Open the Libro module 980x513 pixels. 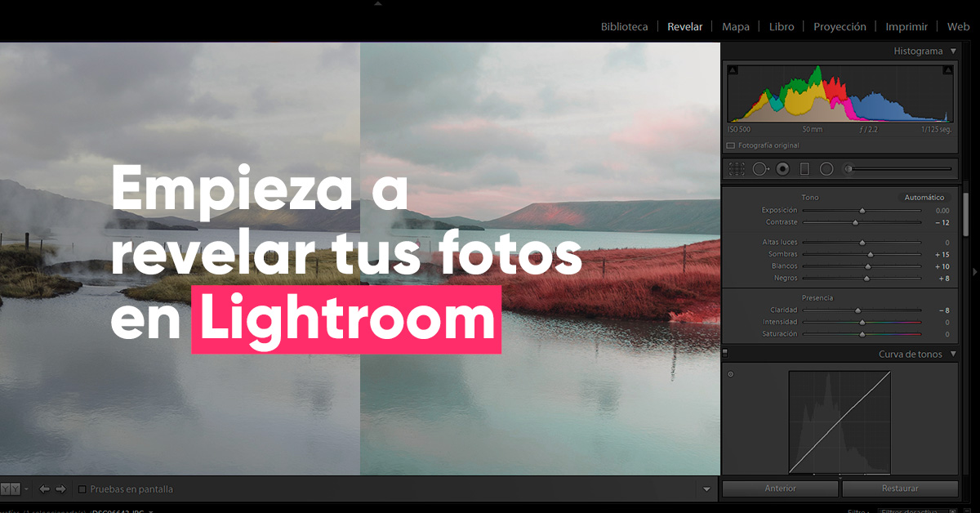click(782, 27)
